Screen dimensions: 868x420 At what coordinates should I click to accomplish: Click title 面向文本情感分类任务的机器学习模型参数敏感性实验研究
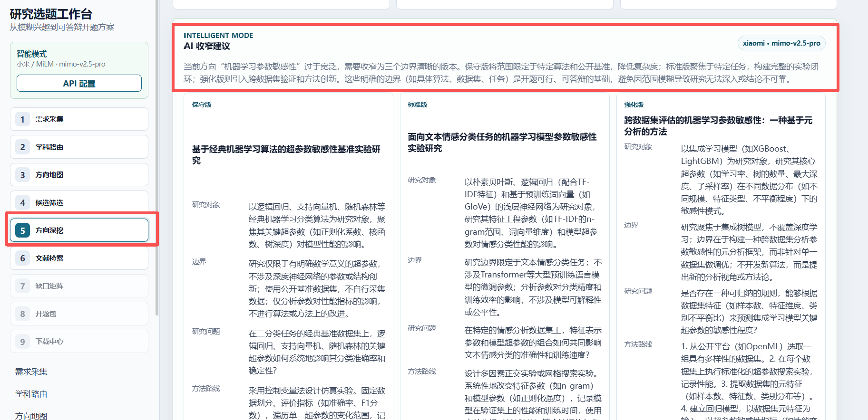502,143
